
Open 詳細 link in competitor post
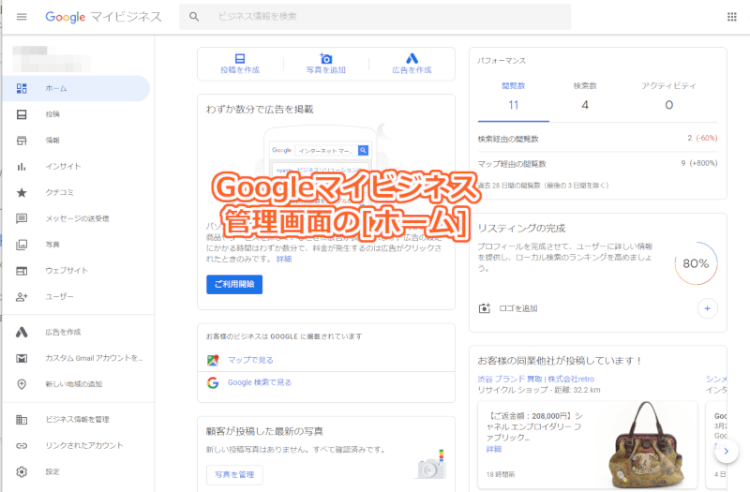[x=494, y=449]
